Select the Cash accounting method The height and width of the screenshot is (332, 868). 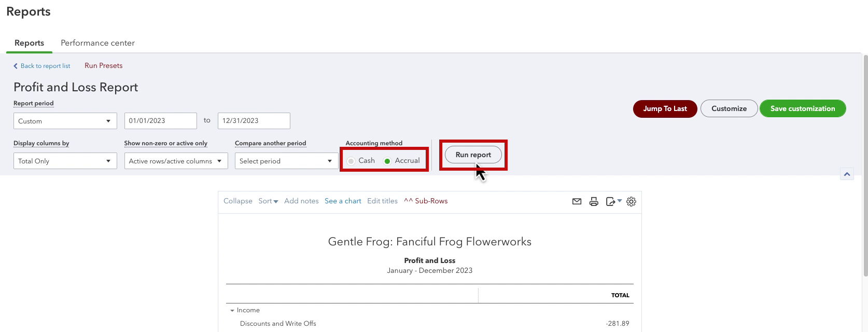tap(351, 161)
